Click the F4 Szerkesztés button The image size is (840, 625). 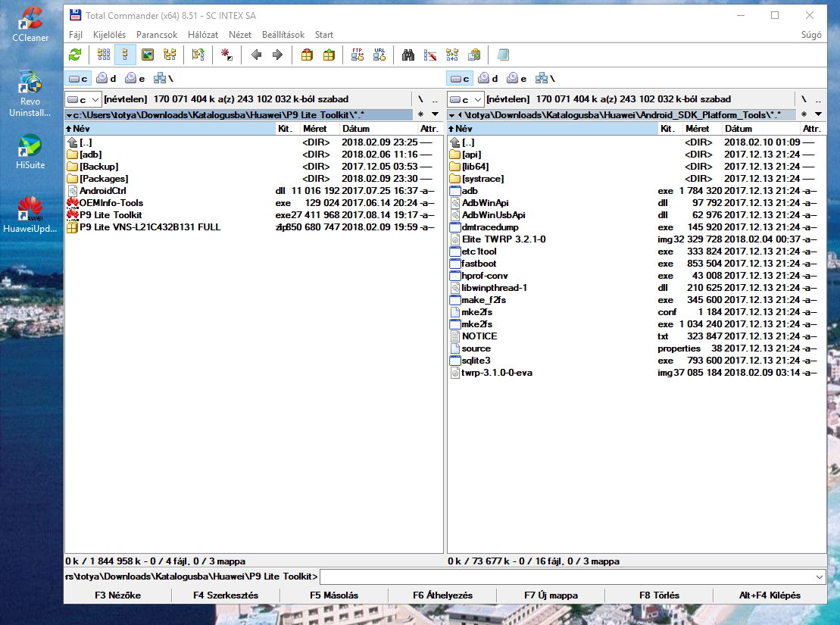[226, 595]
